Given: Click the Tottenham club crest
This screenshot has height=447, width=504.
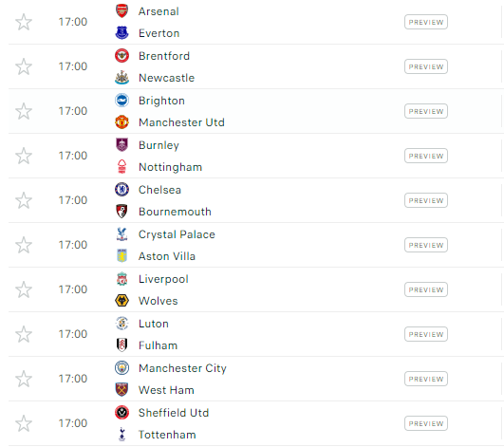Looking at the screenshot, I should pyautogui.click(x=121, y=435).
